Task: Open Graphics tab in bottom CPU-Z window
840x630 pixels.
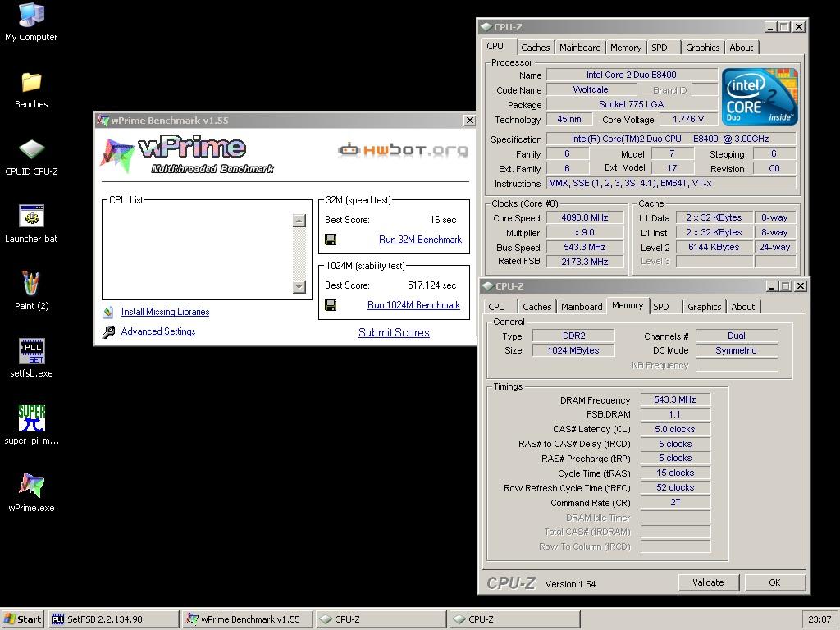Action: tap(704, 307)
